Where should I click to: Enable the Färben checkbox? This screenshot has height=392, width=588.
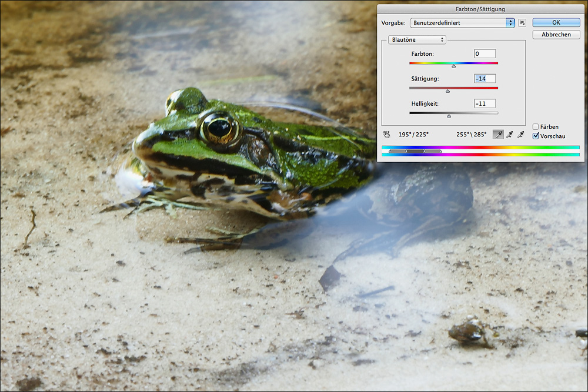[536, 127]
